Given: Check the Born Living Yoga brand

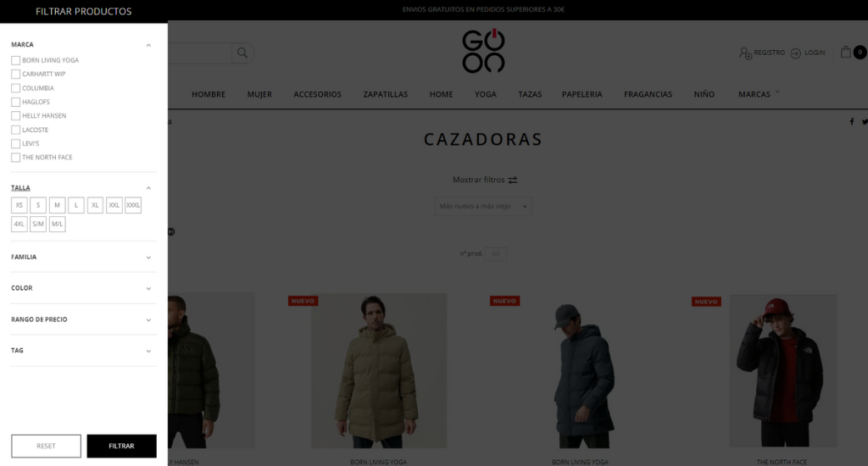Looking at the screenshot, I should point(15,60).
